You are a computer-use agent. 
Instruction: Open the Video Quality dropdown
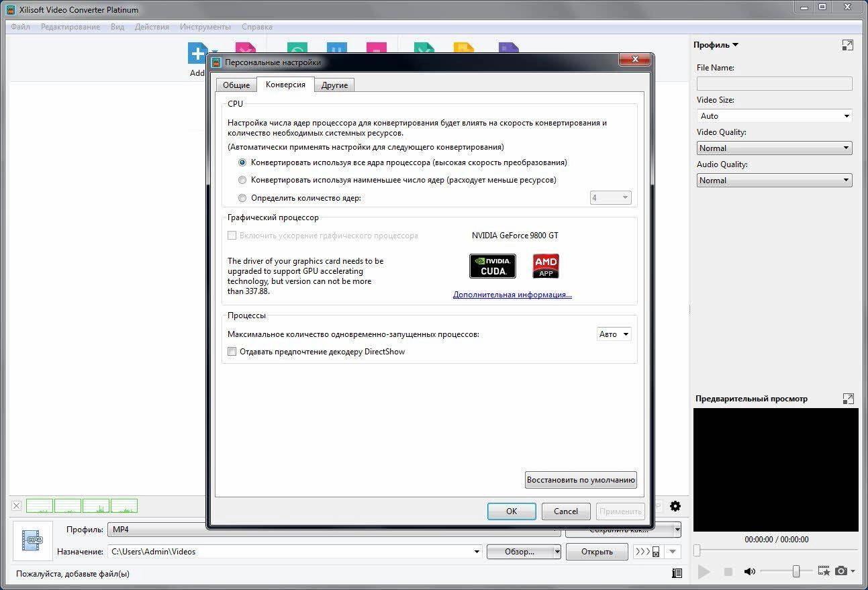pos(775,148)
